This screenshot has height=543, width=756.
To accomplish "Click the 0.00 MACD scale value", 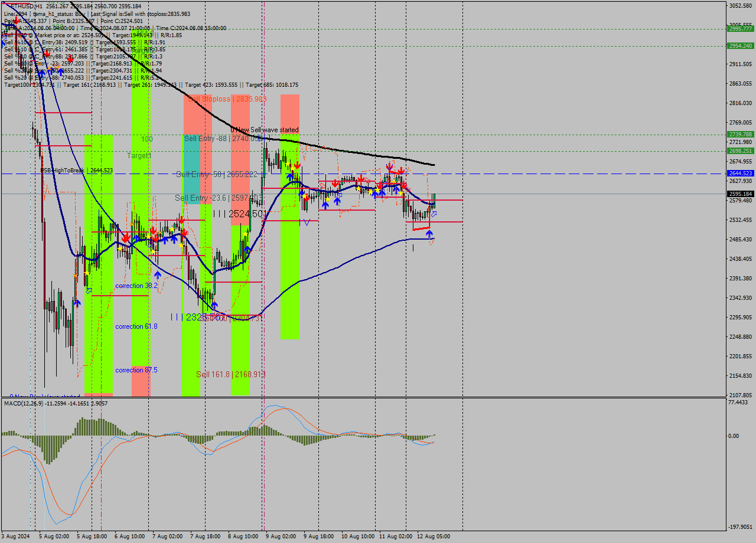I will click(x=735, y=436).
